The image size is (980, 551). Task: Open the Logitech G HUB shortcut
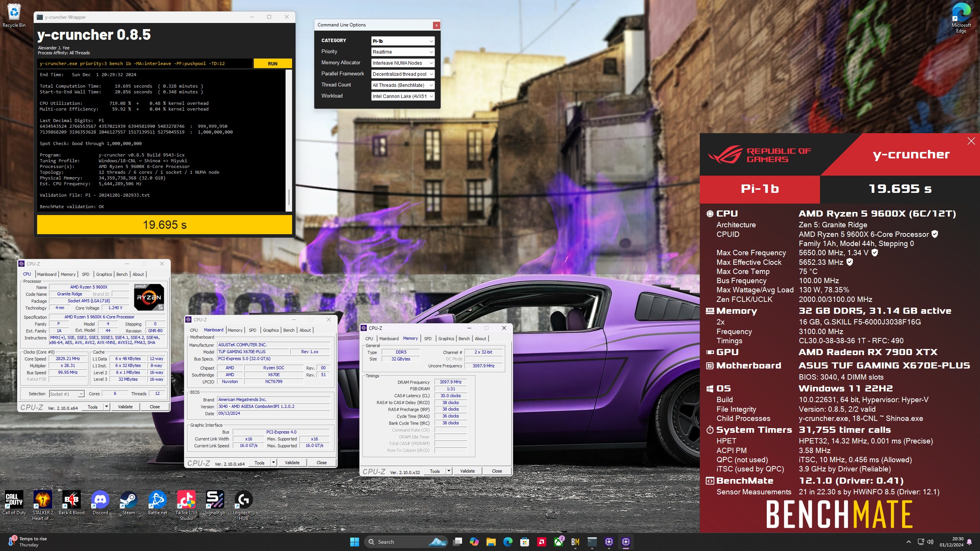(x=243, y=505)
